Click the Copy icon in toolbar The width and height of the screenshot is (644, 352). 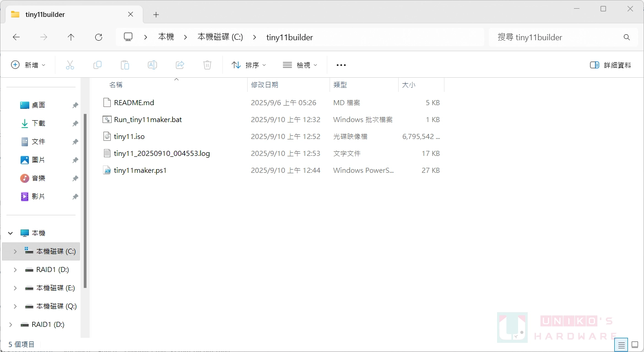(x=97, y=65)
